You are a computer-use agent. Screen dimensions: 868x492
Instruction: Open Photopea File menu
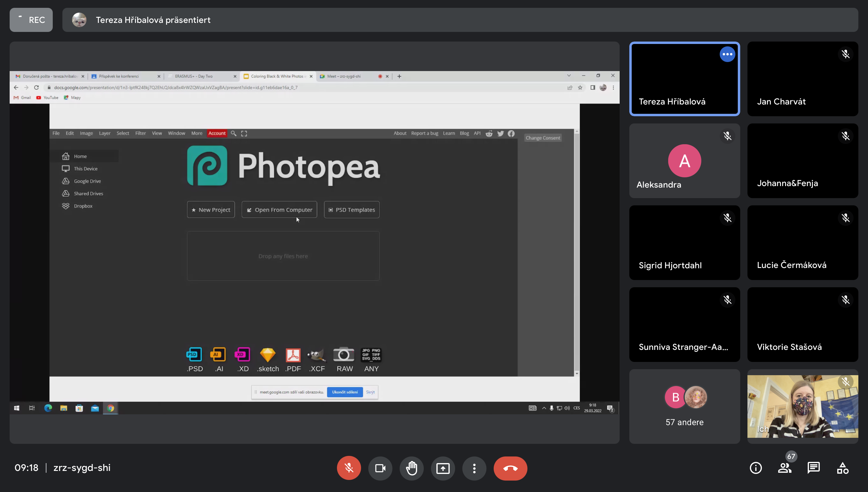coord(56,133)
